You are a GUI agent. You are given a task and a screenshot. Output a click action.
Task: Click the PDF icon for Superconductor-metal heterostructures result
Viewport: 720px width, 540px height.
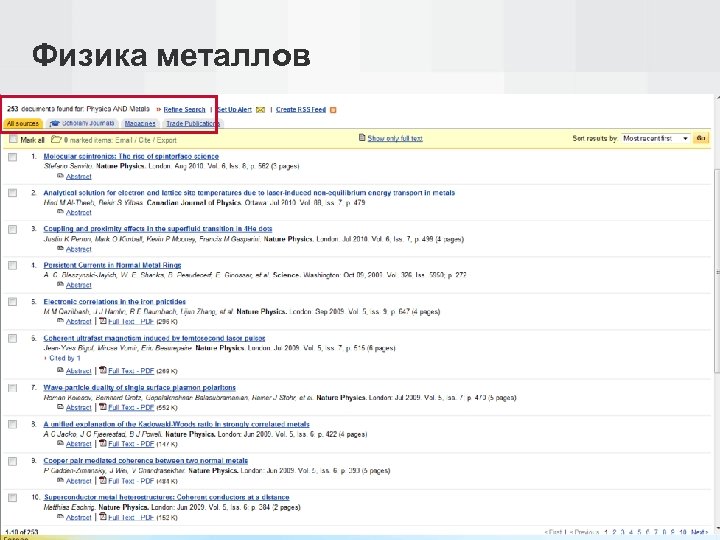[x=103, y=517]
